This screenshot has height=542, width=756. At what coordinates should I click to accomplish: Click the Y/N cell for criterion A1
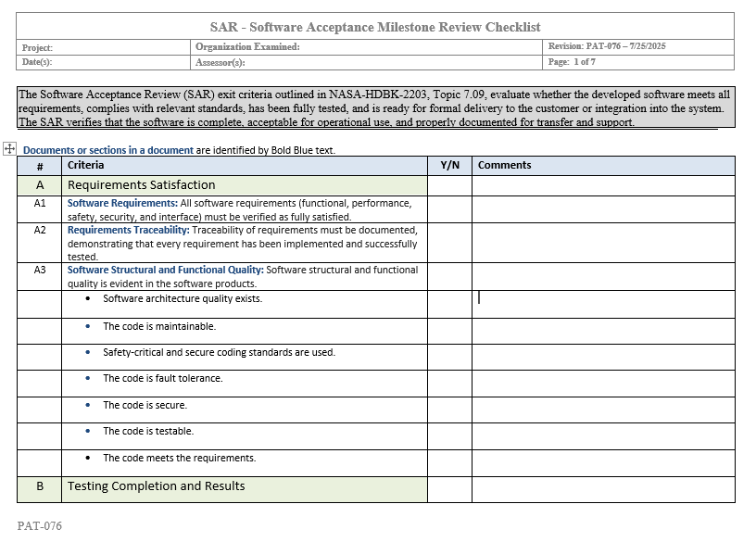[x=449, y=208]
